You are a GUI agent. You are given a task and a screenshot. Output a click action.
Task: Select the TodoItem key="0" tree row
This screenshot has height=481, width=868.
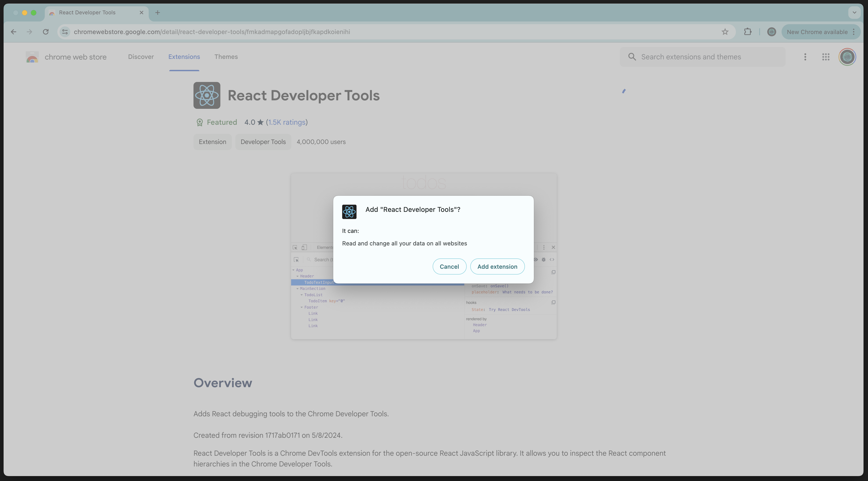click(327, 301)
